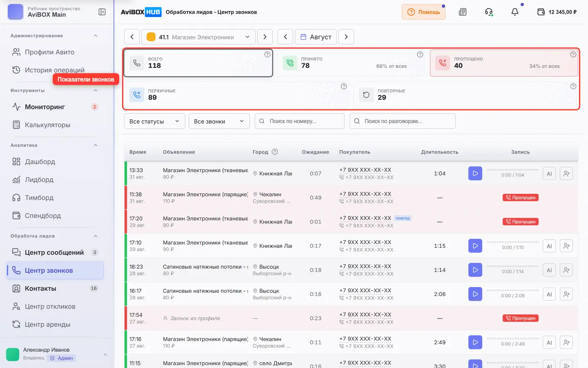Image resolution: width=588 pixels, height=368 pixels.
Task: Collapse the Инструменты section
Action: tap(96, 90)
